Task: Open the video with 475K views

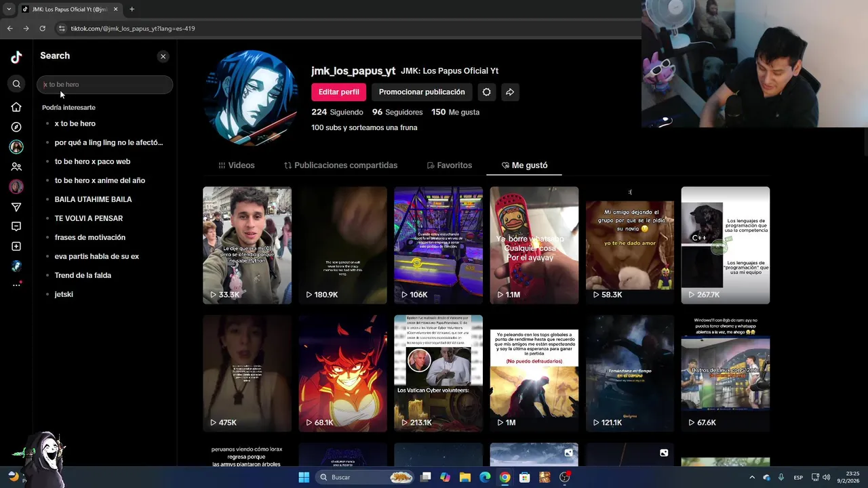Action: click(247, 373)
